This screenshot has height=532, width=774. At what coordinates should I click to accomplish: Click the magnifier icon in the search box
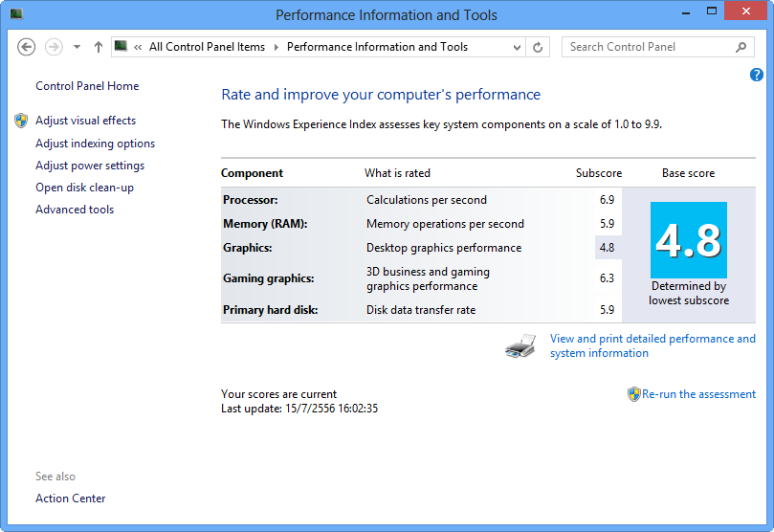[x=741, y=47]
